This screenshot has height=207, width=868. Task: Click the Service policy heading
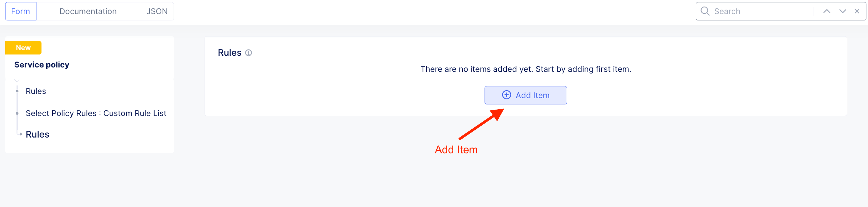point(42,65)
